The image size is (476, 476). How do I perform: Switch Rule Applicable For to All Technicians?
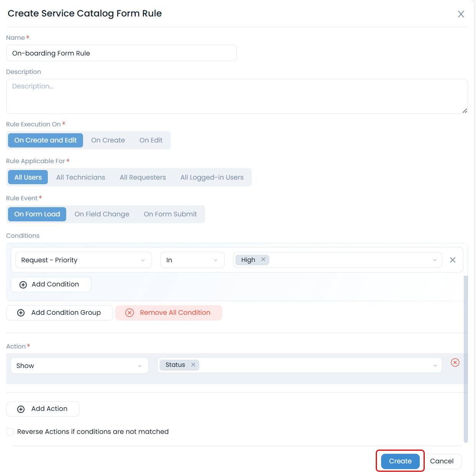(80, 177)
